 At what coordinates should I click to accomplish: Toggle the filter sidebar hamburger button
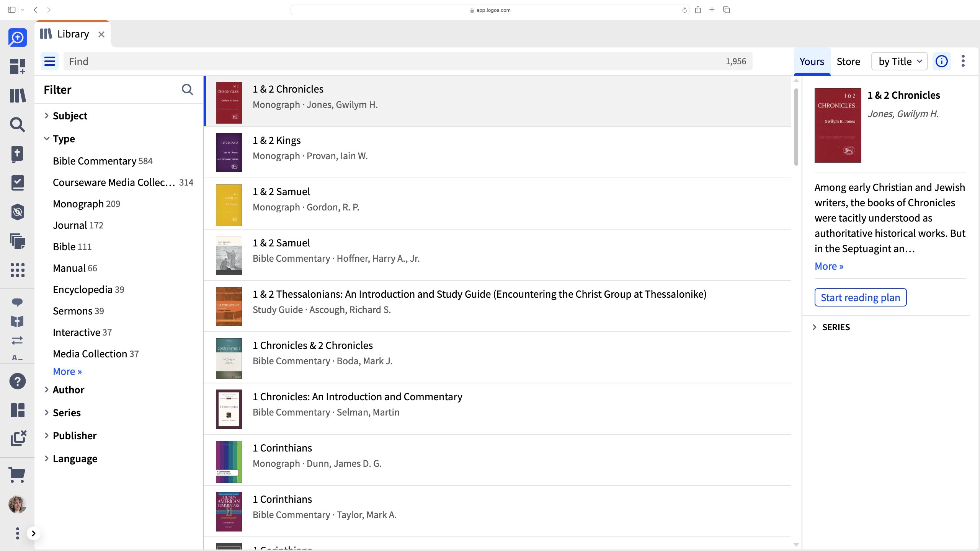pyautogui.click(x=50, y=61)
